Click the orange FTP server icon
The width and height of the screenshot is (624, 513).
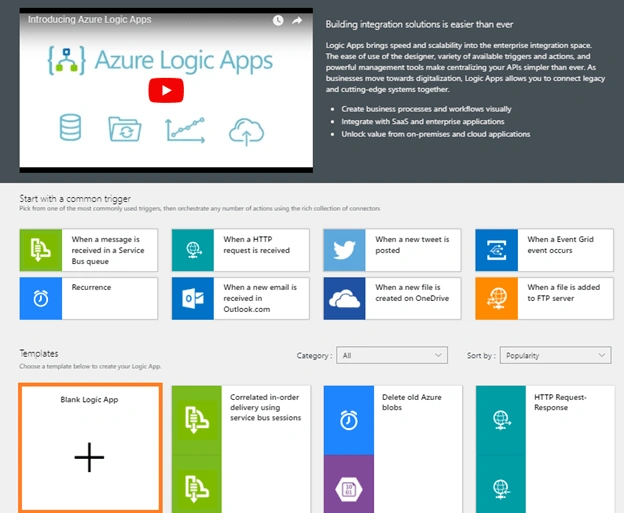[497, 298]
